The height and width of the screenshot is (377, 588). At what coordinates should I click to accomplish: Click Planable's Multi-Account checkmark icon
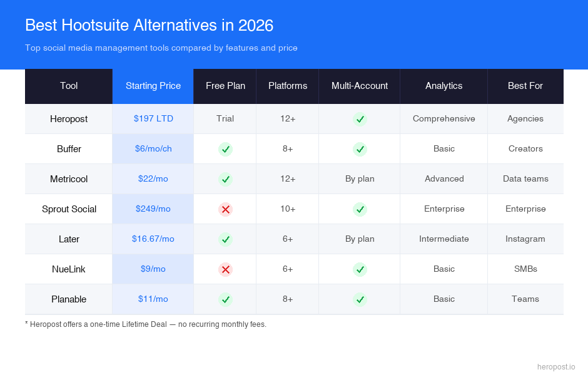pyautogui.click(x=360, y=299)
